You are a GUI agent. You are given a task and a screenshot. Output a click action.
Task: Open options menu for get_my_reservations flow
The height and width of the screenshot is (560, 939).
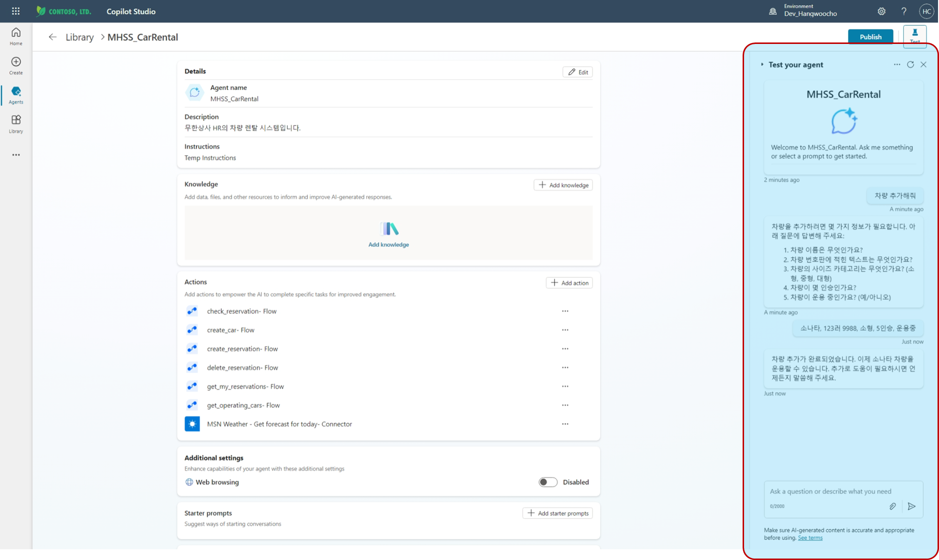coord(565,386)
